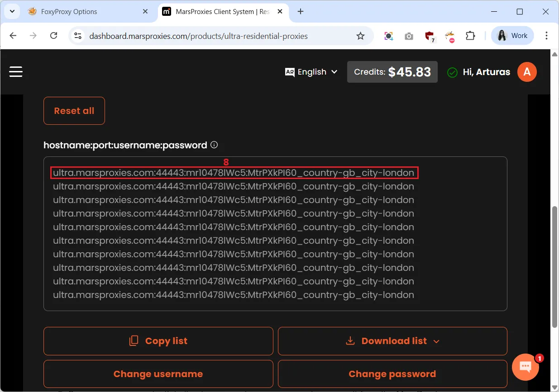The image size is (559, 392).
Task: View site information icon in address bar
Action: 78,36
